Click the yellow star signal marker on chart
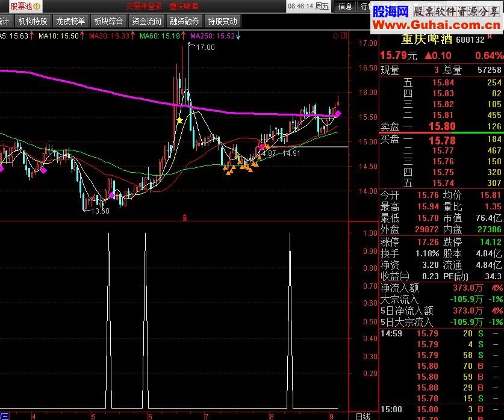This screenshot has height=420, width=504. coord(179,120)
